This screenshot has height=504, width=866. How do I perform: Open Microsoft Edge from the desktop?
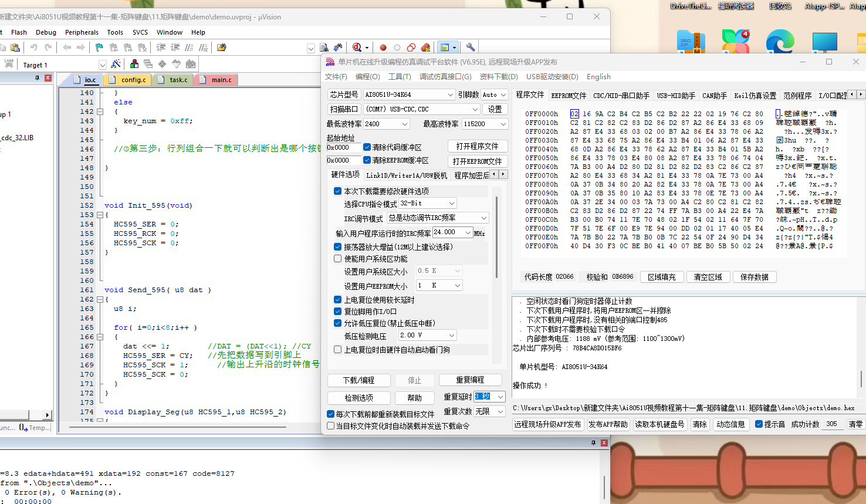780,42
